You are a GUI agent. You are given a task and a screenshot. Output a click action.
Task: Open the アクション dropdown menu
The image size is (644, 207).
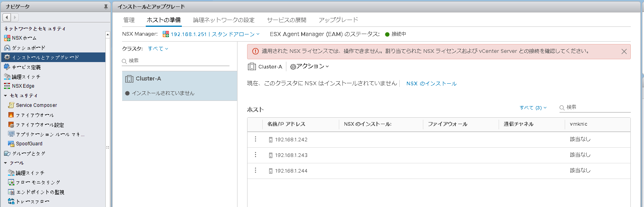point(309,66)
